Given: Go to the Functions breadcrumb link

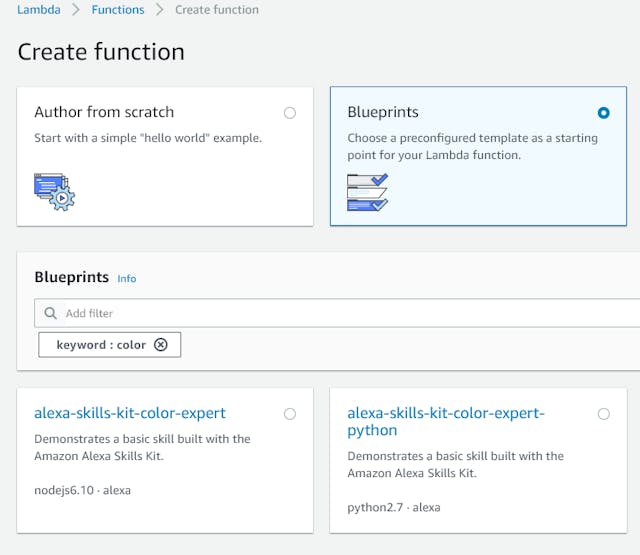Looking at the screenshot, I should pyautogui.click(x=118, y=10).
